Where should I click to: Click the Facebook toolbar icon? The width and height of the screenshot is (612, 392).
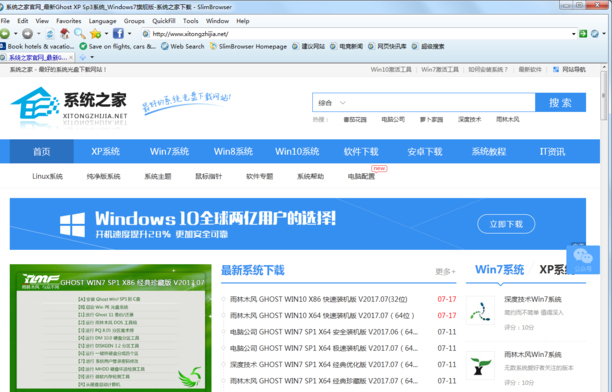pos(118,34)
